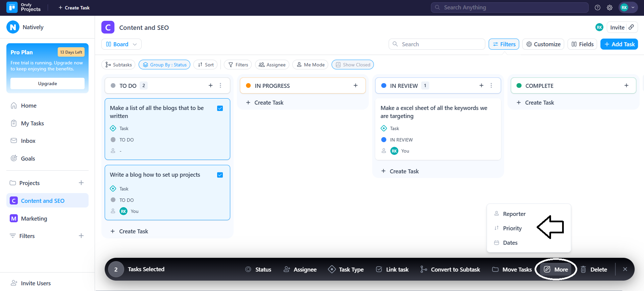Click the Search Anything field
Image resolution: width=644 pixels, height=291 pixels.
coord(509,7)
